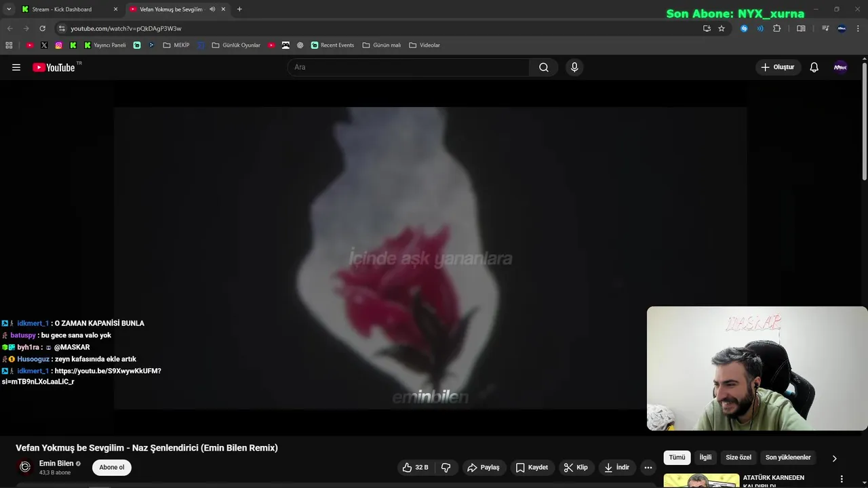Open the MEKİP bookmarks folder
This screenshot has height=488, width=868.
(176, 45)
